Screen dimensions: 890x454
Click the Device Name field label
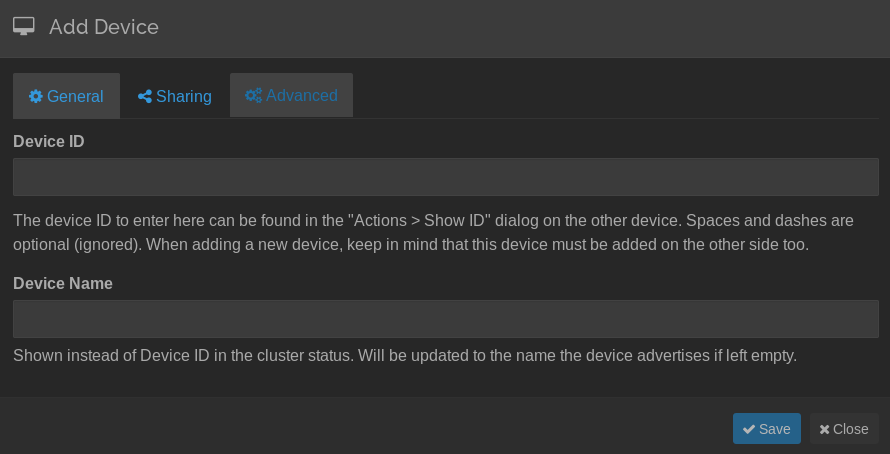tap(63, 284)
